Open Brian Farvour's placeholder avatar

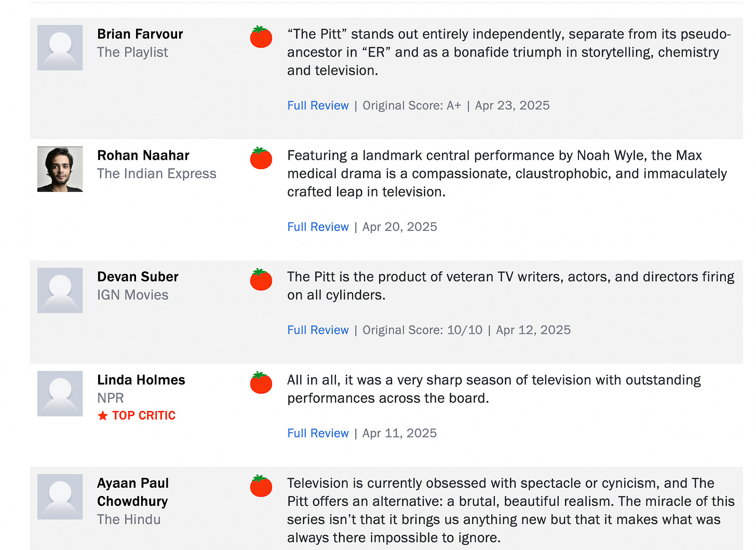pos(60,48)
